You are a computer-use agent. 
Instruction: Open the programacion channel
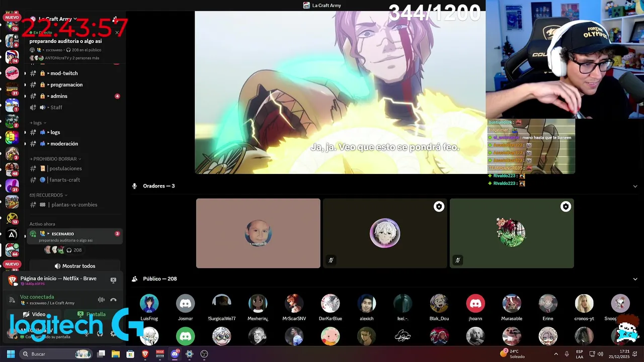click(72, 84)
